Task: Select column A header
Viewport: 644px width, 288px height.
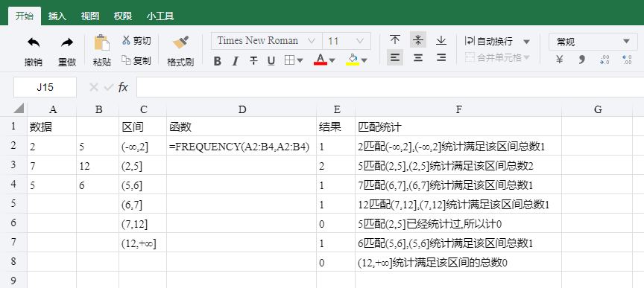Action: (x=51, y=109)
